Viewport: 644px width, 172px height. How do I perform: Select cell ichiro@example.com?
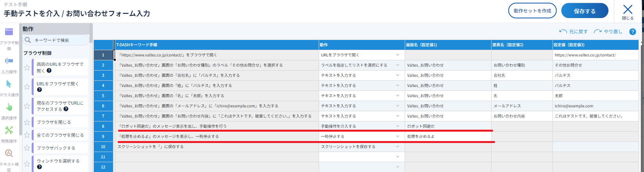click(596, 106)
